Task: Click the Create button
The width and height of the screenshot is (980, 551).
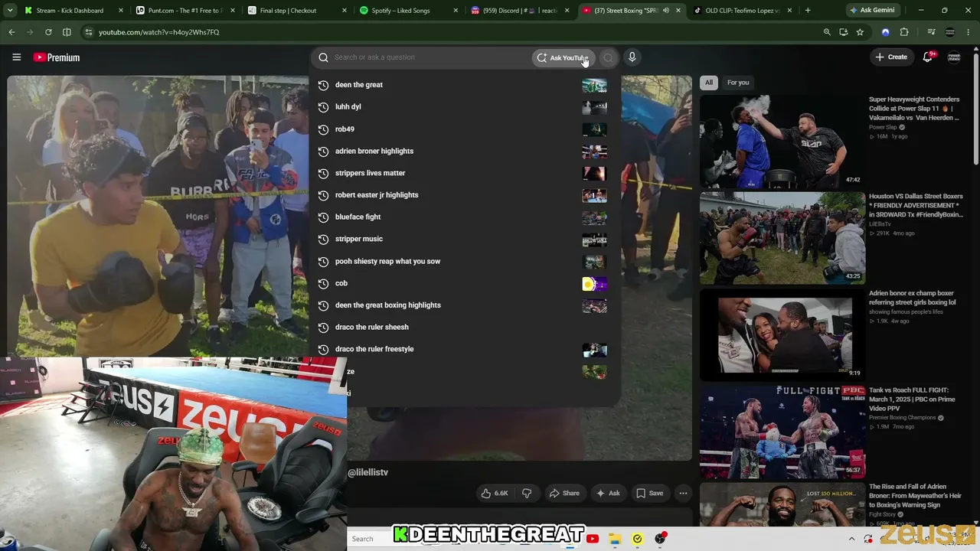Action: 891,57
